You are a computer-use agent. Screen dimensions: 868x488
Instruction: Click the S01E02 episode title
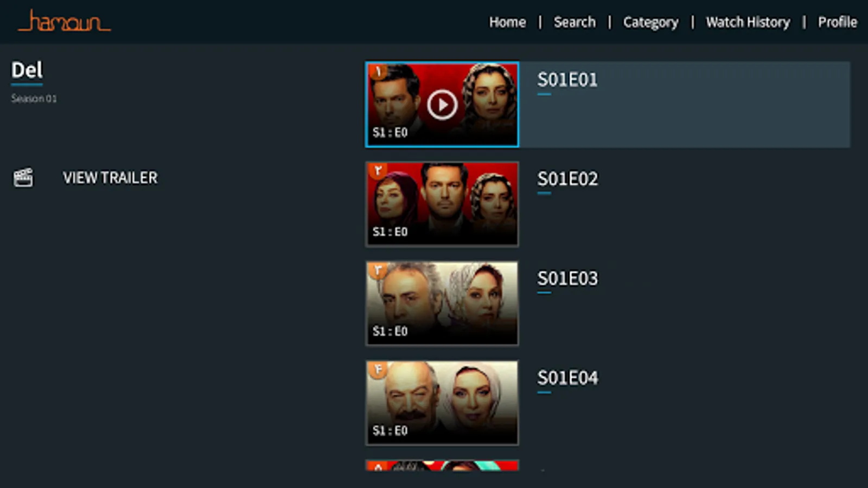(x=567, y=179)
